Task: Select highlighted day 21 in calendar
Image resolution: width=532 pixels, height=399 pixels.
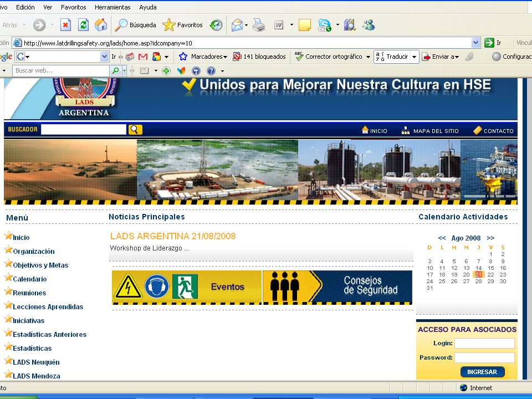Action: coord(478,274)
